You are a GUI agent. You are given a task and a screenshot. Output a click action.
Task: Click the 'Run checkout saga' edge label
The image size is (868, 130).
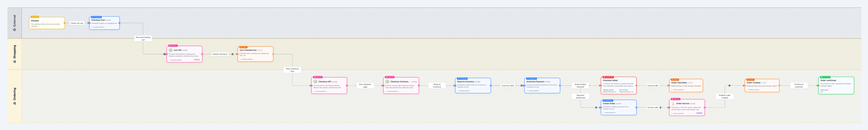(x=365, y=86)
